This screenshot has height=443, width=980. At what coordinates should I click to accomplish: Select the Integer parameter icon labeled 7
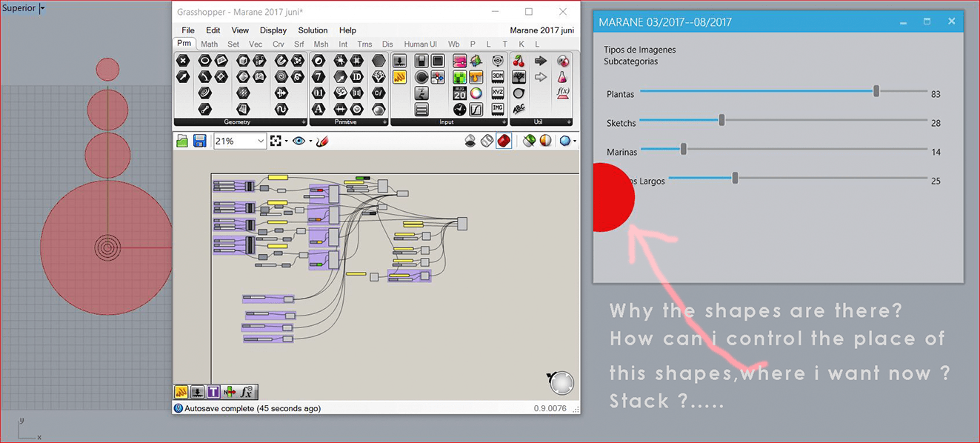tap(319, 77)
